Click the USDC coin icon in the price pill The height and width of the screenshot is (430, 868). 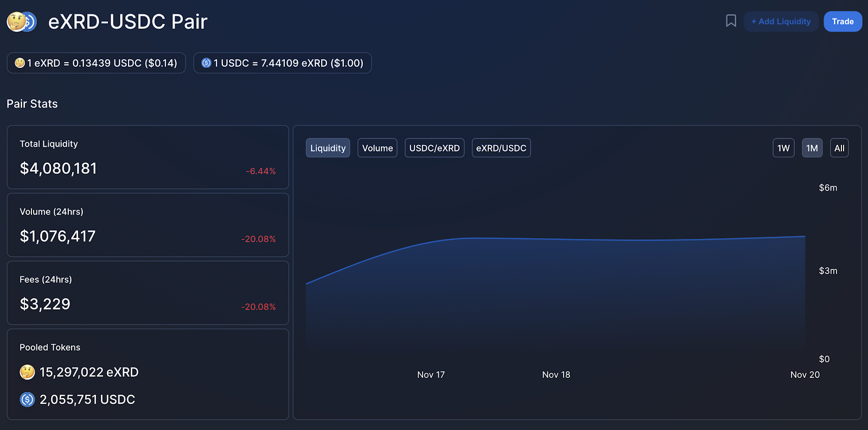(x=206, y=63)
